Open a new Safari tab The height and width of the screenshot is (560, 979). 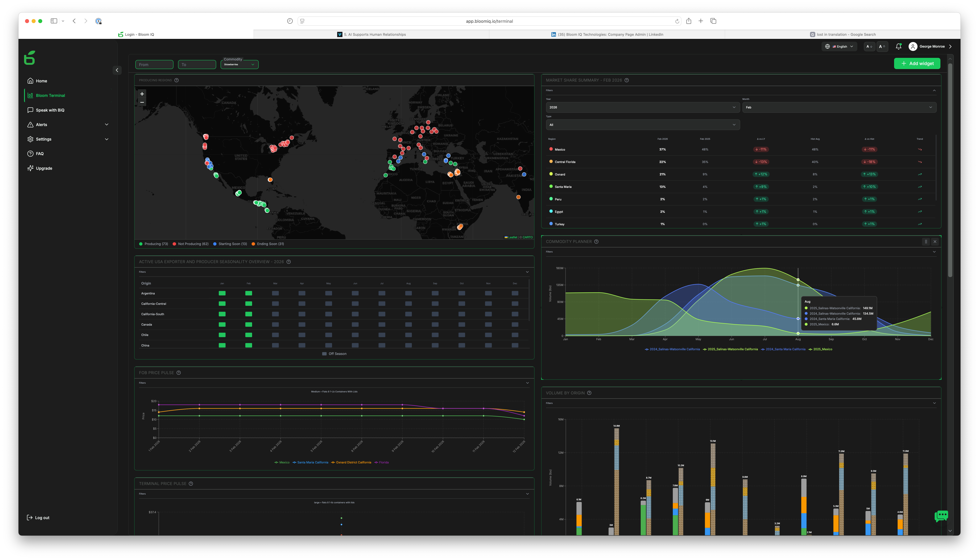701,21
